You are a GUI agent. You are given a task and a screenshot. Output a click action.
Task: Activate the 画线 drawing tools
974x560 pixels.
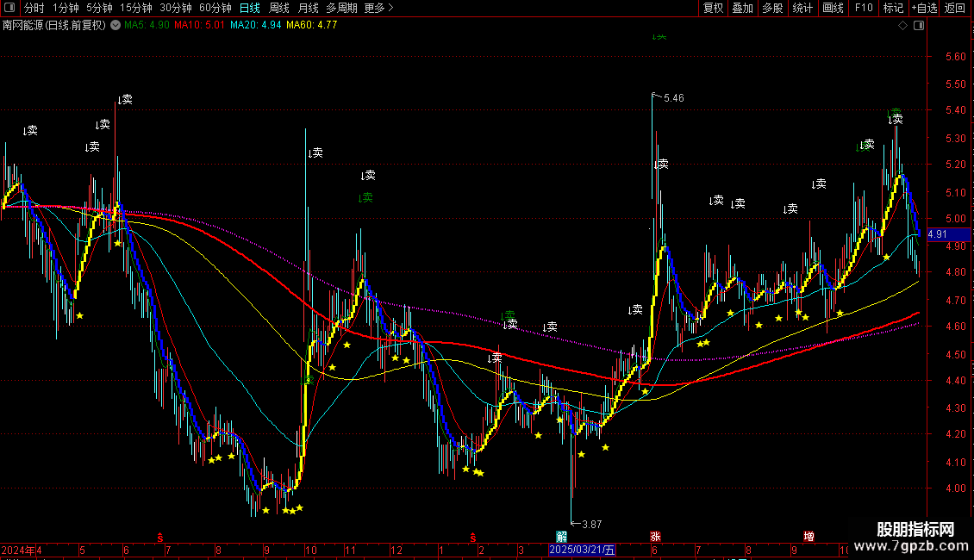click(x=833, y=8)
